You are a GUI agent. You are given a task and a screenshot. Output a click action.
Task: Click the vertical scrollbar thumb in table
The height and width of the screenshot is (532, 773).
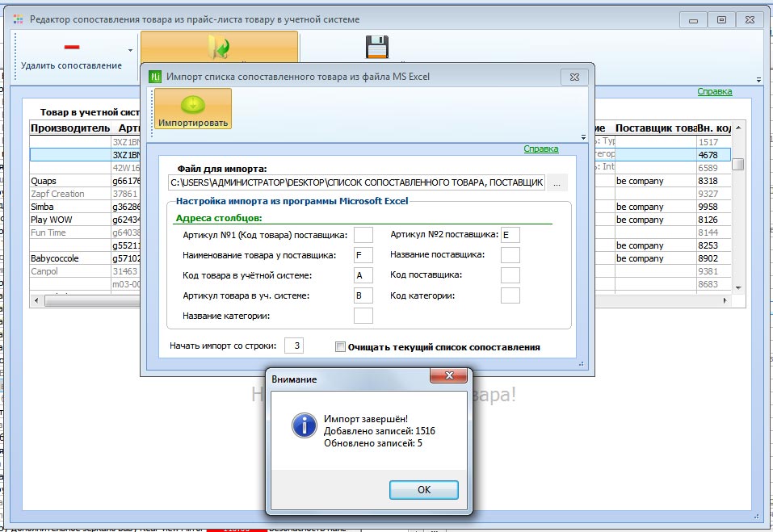click(x=738, y=164)
